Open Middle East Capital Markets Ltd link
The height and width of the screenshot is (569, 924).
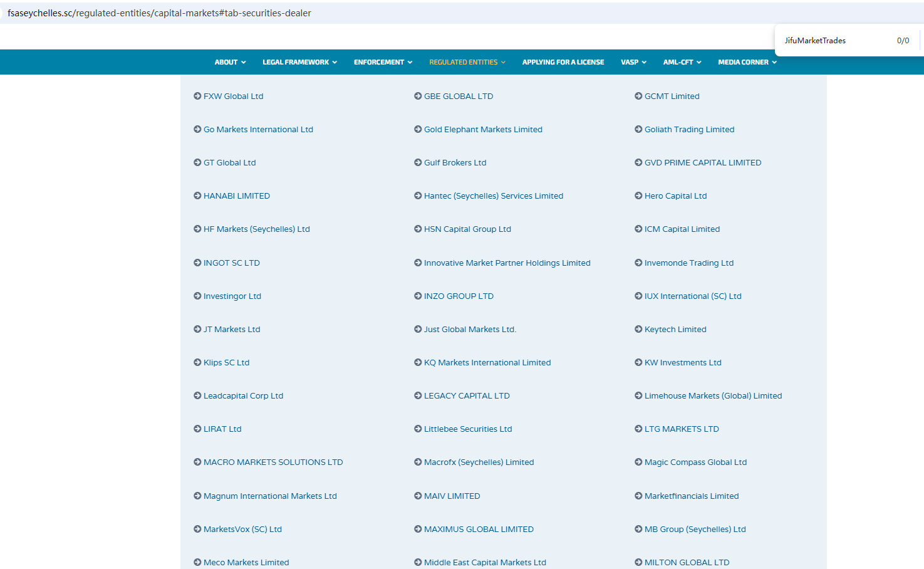click(485, 562)
